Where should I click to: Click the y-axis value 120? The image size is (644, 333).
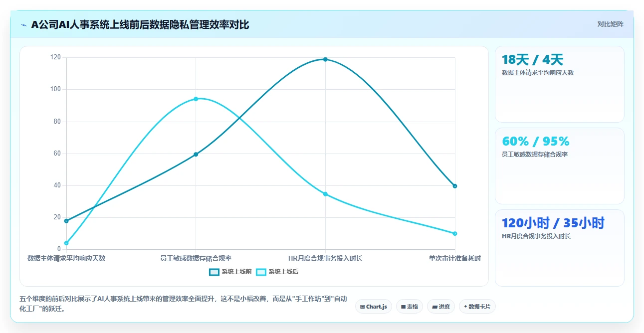pos(55,57)
